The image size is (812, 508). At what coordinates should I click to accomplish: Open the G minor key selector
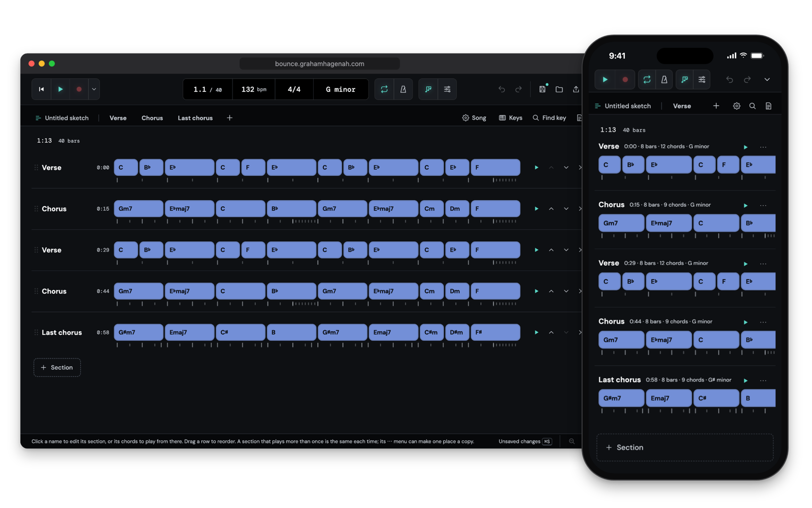click(x=341, y=89)
